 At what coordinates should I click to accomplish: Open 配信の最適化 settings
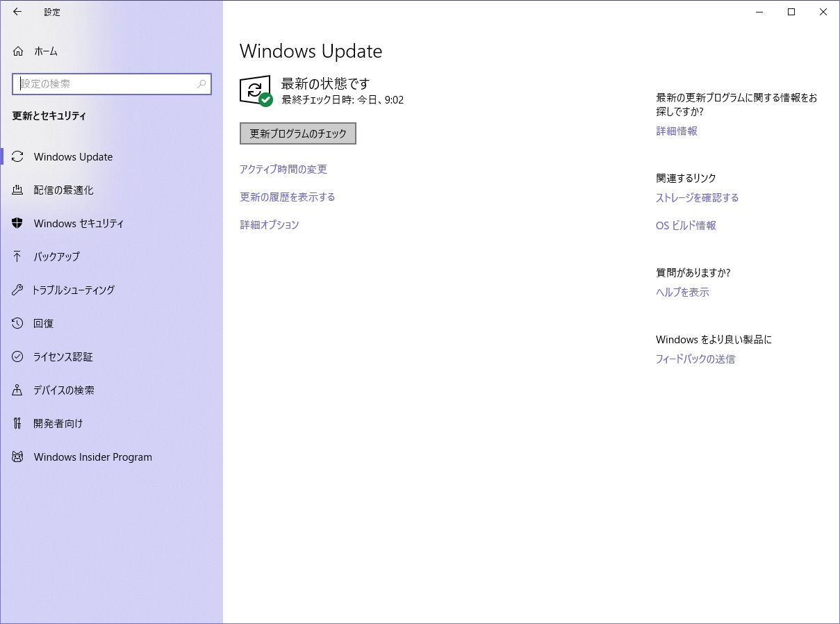point(111,190)
